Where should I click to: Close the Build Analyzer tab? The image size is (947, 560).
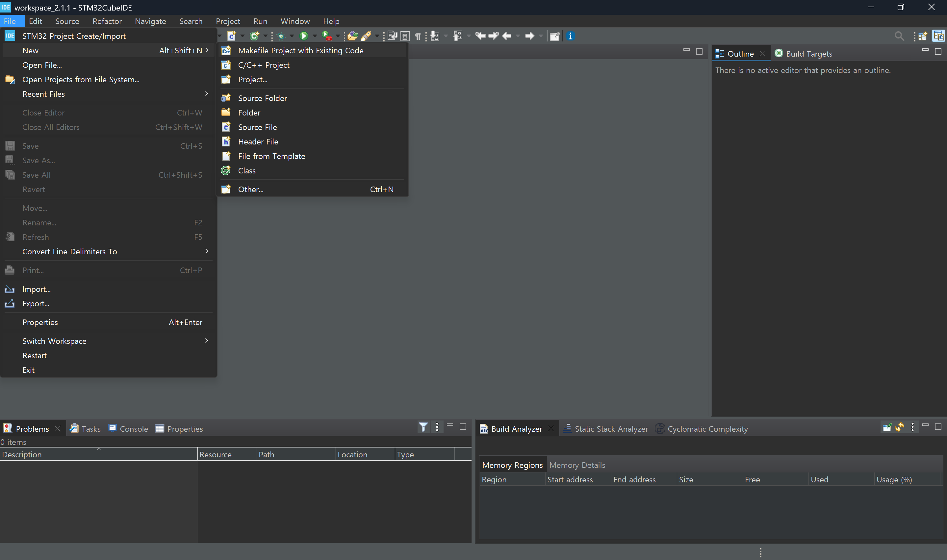tap(551, 429)
